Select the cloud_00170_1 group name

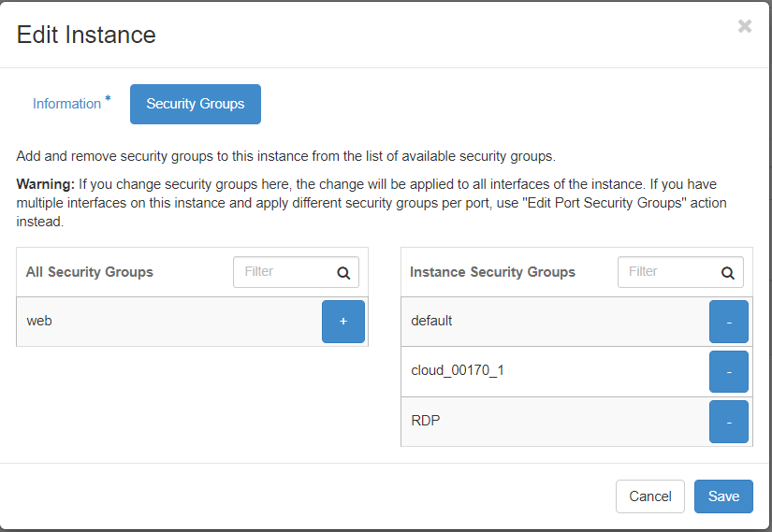[458, 370]
